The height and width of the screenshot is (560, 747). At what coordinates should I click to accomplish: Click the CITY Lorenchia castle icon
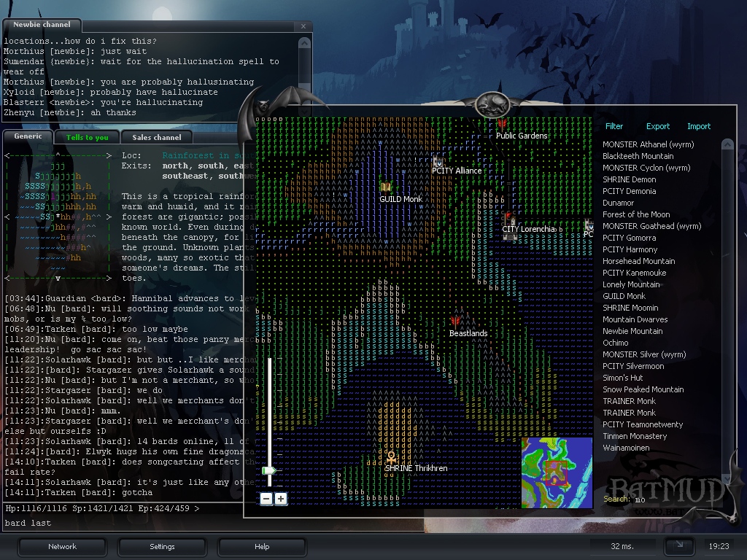click(509, 219)
